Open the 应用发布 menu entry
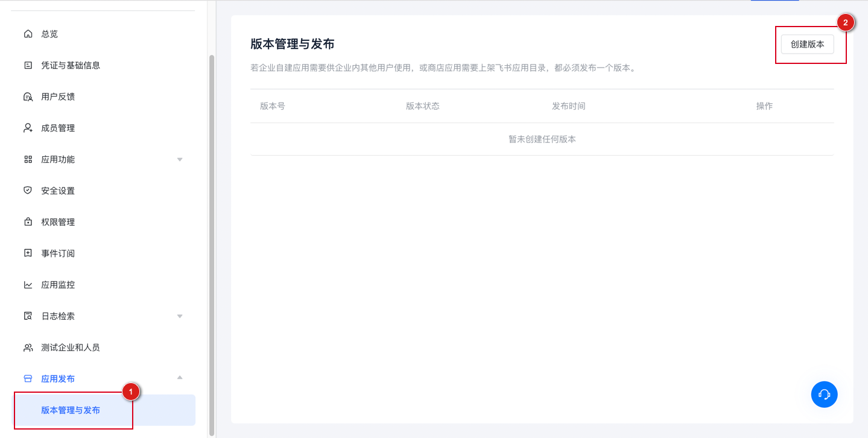Viewport: 868px width, 438px height. 58,378
